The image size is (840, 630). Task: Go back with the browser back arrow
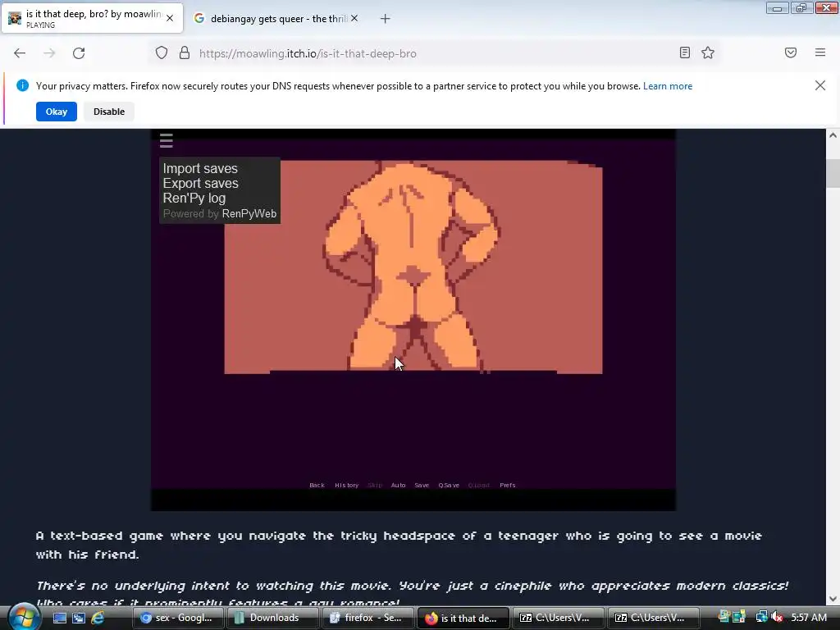click(20, 53)
